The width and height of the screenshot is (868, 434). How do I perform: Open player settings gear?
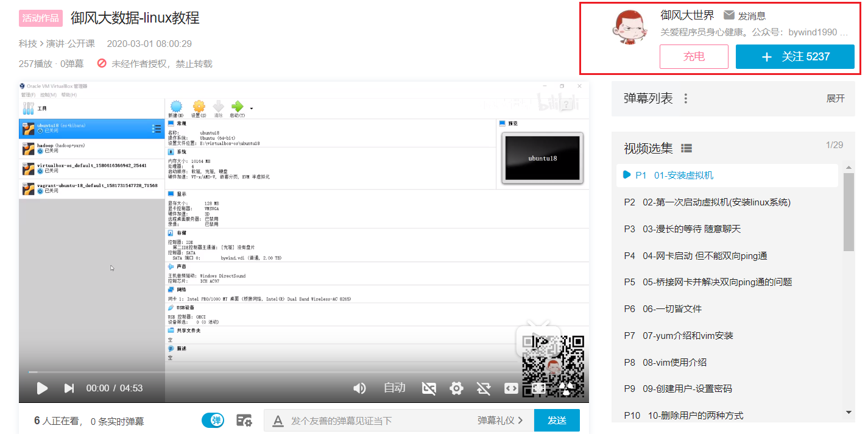point(457,388)
